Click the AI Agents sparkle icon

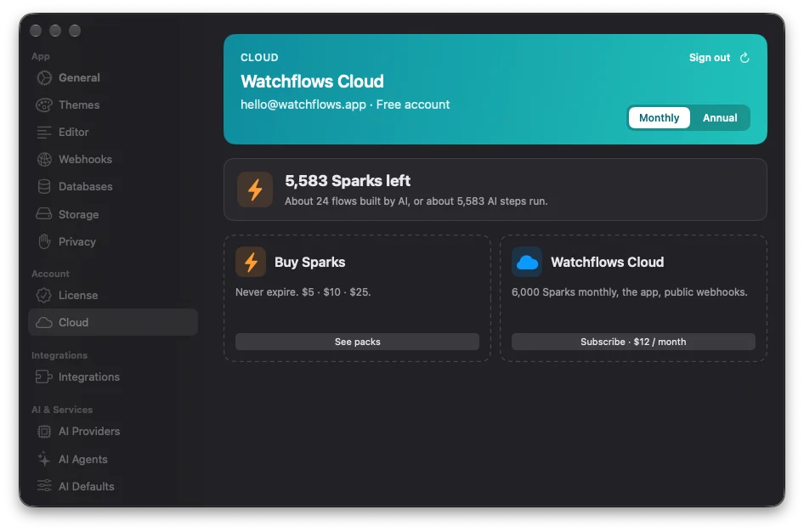44,459
